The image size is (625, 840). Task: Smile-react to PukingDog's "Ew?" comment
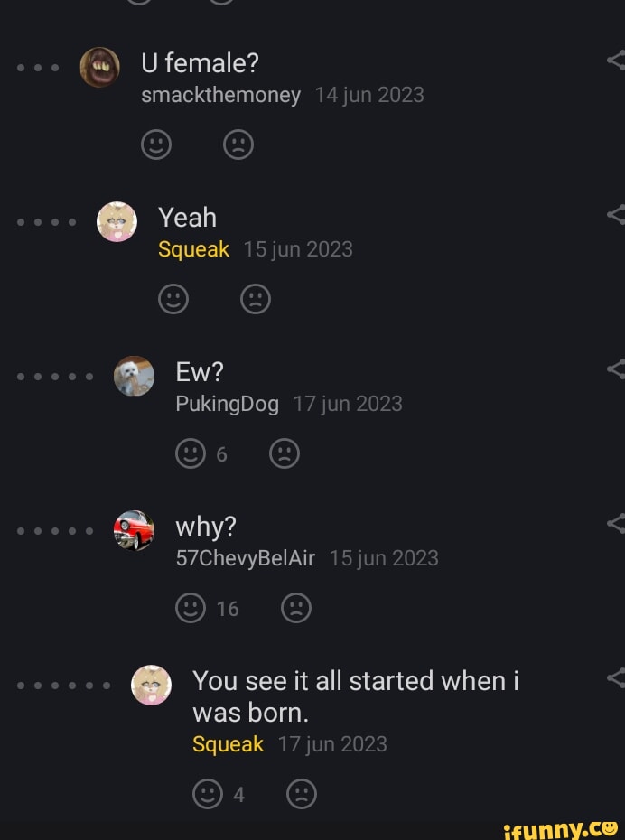191,453
